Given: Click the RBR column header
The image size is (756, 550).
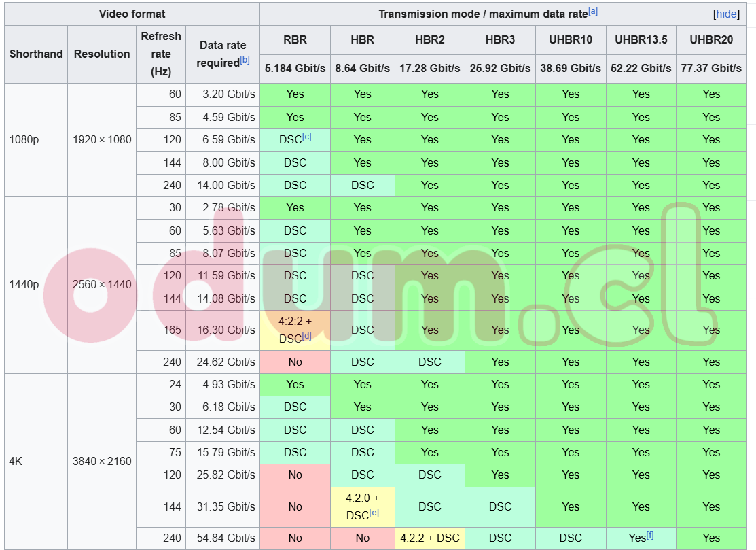Looking at the screenshot, I should pos(295,39).
